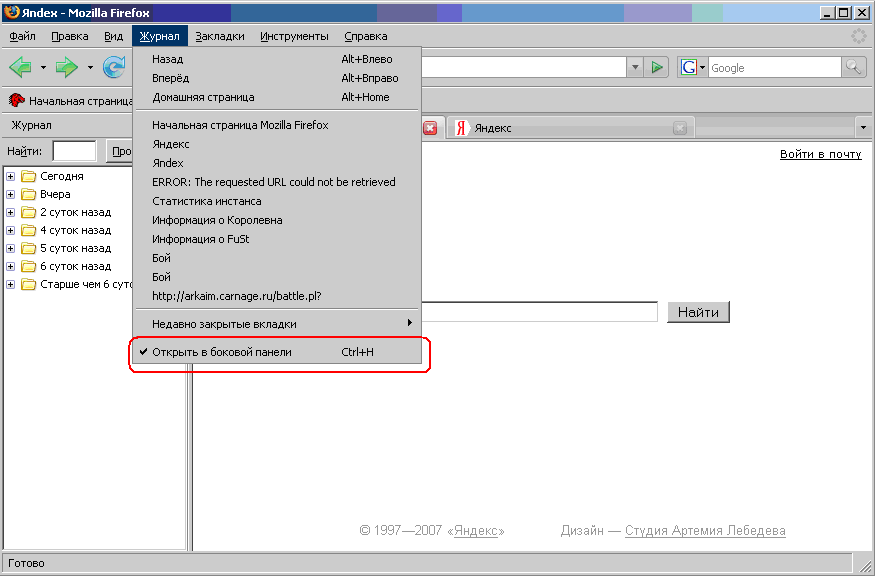Open Forward history dropdown arrow

point(90,68)
